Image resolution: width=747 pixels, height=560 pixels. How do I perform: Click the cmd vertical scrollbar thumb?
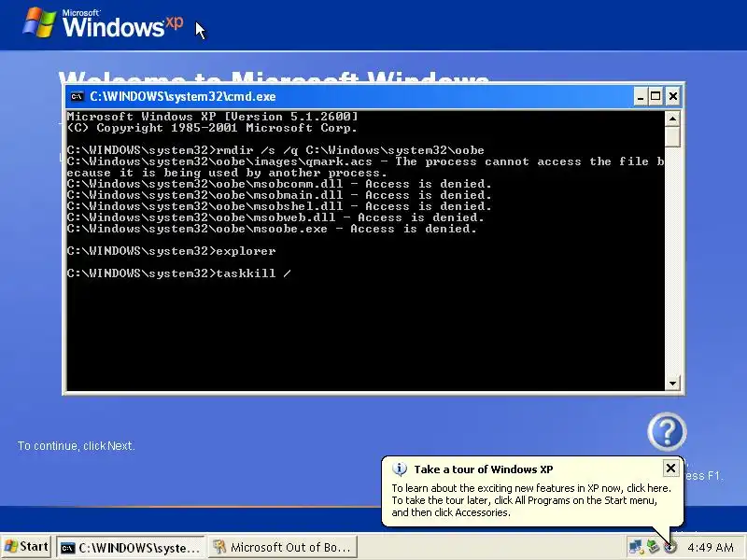pos(672,136)
